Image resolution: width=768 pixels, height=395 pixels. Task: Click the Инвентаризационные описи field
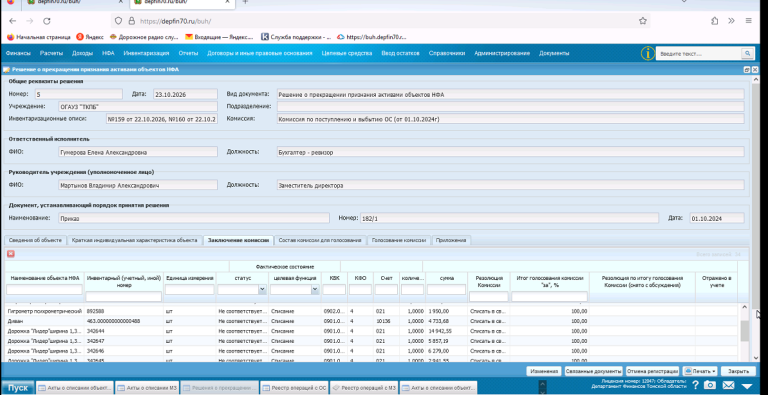[162, 119]
